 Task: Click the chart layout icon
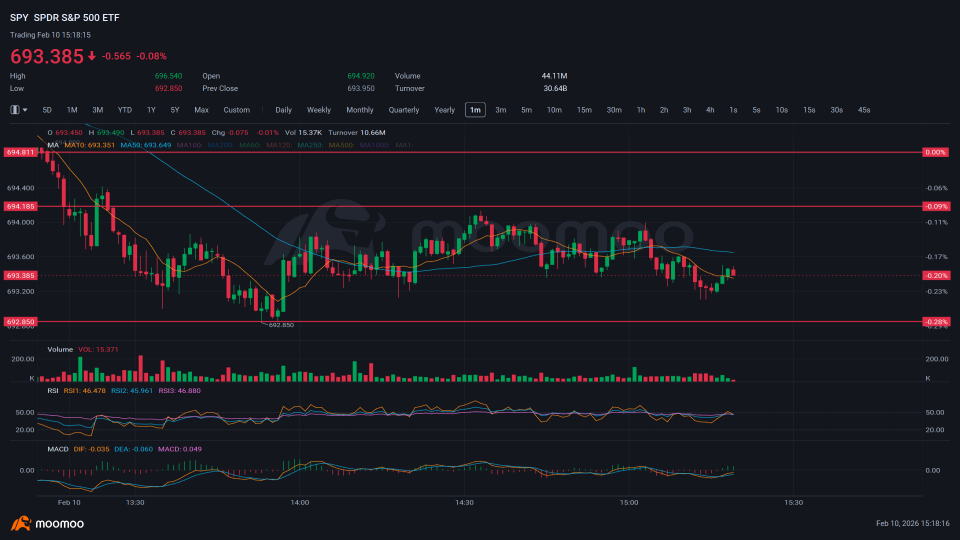pos(15,110)
